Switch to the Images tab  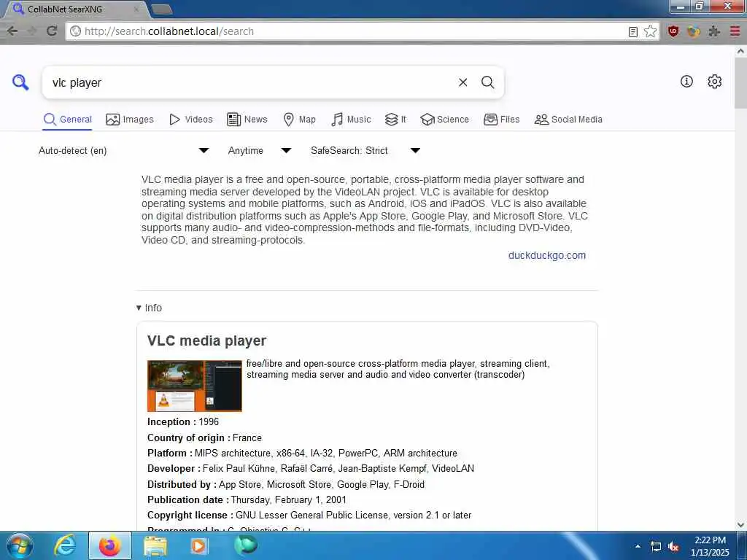coord(130,119)
